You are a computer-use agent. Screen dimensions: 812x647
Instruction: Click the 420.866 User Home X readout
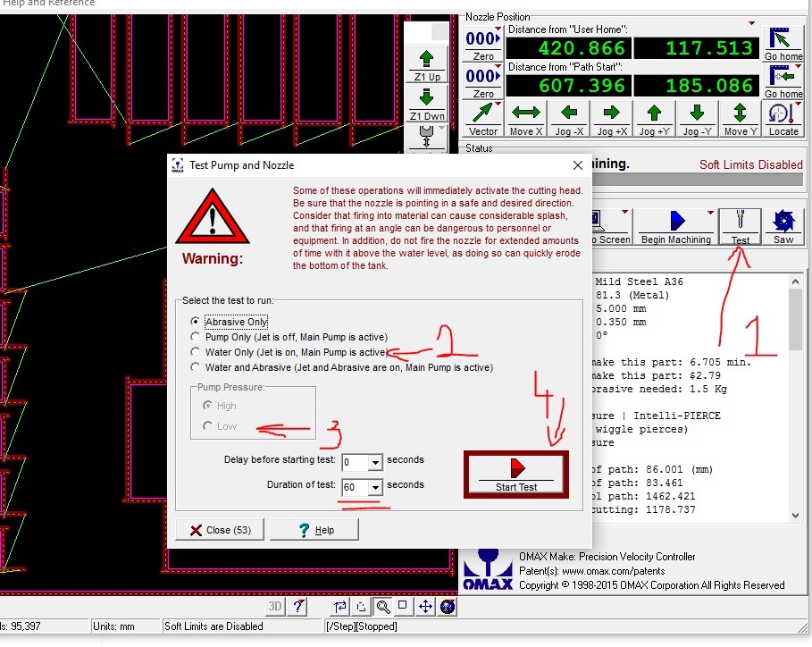[568, 48]
